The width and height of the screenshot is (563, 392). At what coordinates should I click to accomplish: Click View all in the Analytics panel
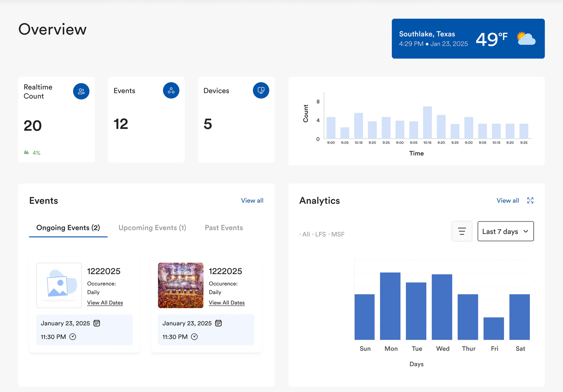pos(508,200)
